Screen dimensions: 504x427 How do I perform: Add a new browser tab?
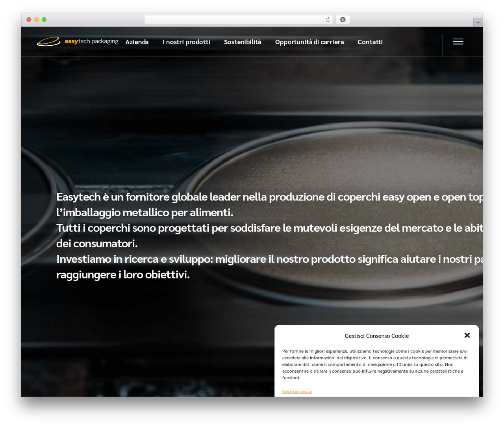(478, 22)
